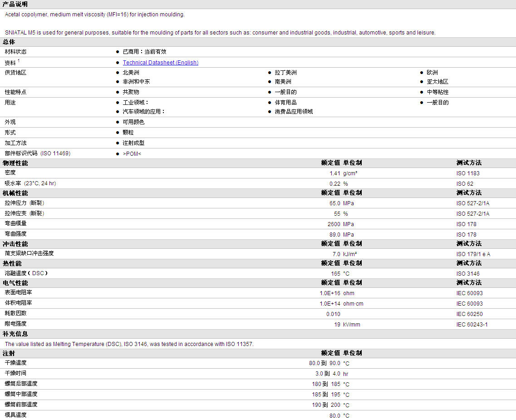Click the '吸水率 (23°C, 24 hr)' row label

point(30,183)
